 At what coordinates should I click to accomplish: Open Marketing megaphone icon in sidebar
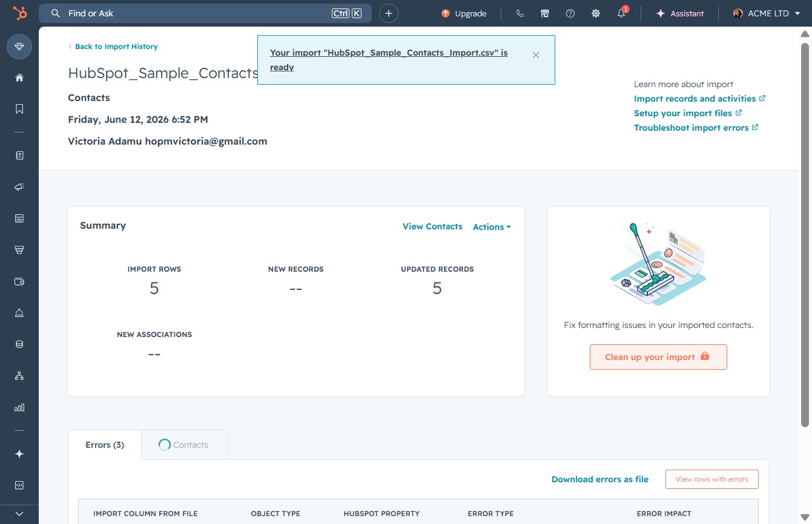pyautogui.click(x=19, y=187)
